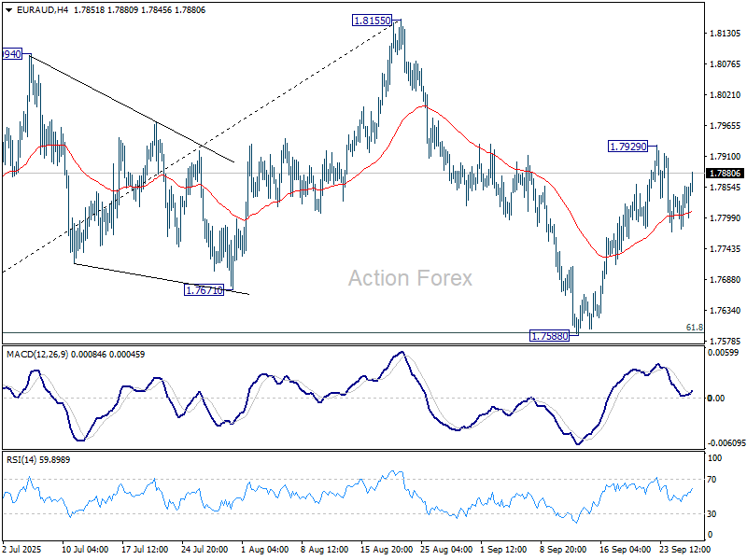Click the 1.79290 high price label
The image size is (747, 560).
click(x=628, y=147)
